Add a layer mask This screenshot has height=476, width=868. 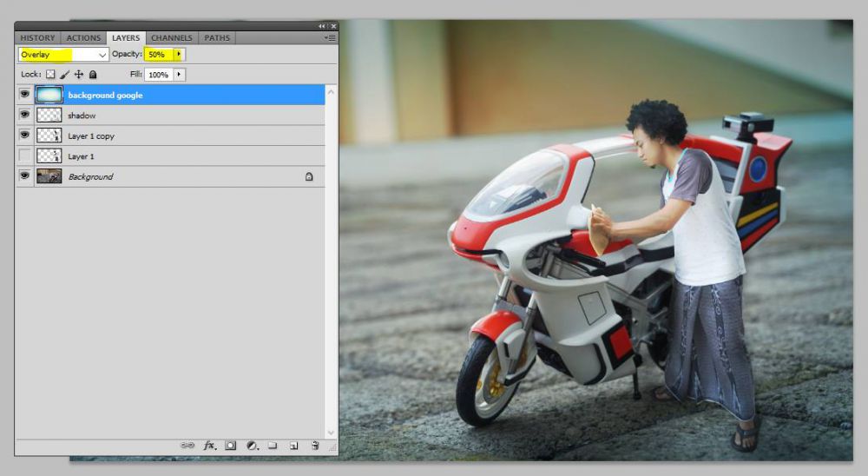point(231,445)
